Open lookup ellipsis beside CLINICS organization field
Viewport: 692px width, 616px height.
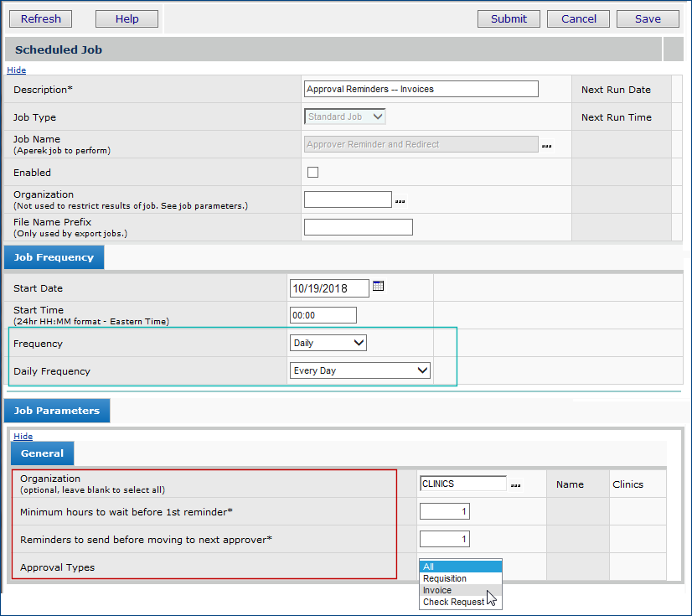(x=515, y=484)
